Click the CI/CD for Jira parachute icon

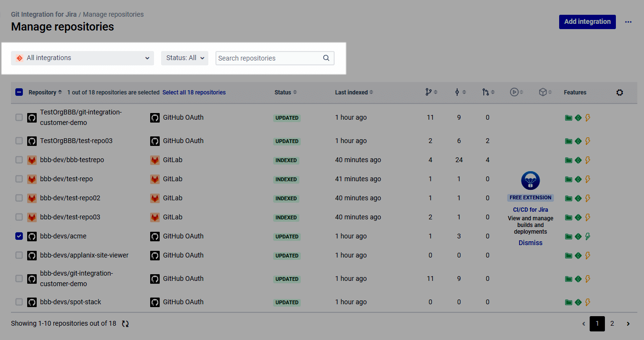[531, 181]
